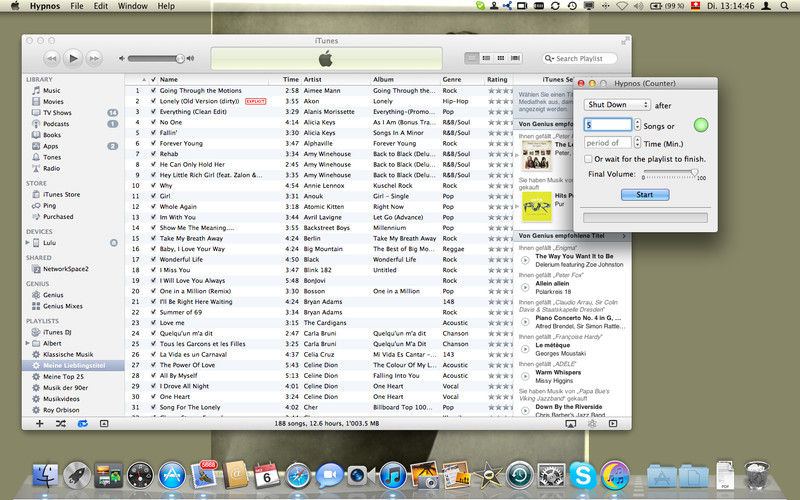Uncheck the song No One
The height and width of the screenshot is (500, 800).
click(x=153, y=122)
